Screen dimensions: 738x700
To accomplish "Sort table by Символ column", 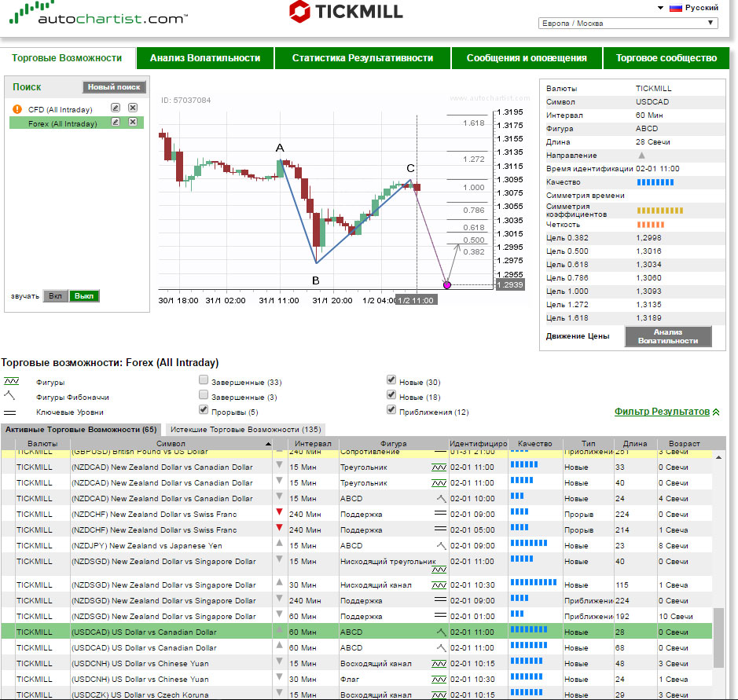I will tap(171, 443).
